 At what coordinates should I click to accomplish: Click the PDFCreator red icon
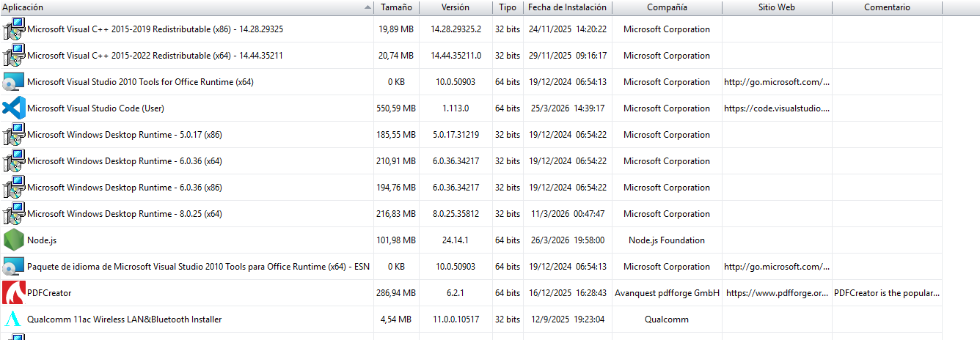pyautogui.click(x=14, y=293)
